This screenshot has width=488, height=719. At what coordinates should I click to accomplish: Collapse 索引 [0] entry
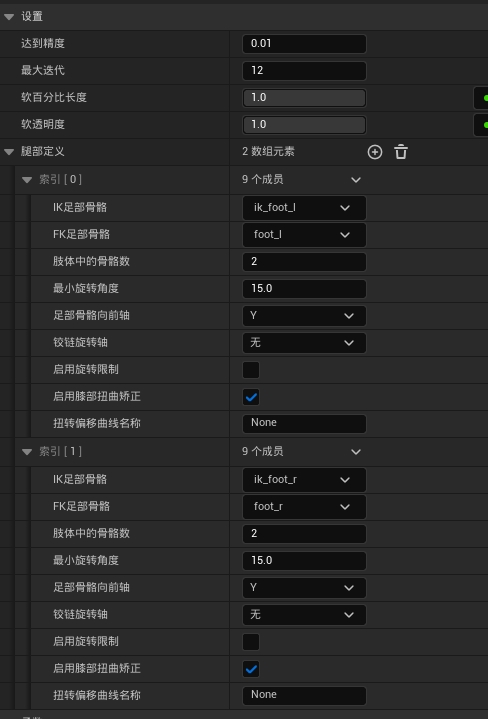tap(27, 179)
